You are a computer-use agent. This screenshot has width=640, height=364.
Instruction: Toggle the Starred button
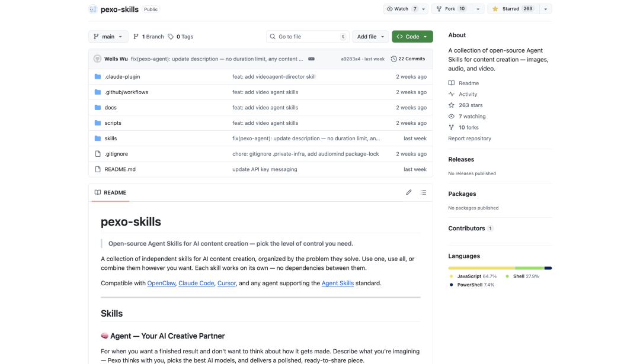click(x=513, y=9)
